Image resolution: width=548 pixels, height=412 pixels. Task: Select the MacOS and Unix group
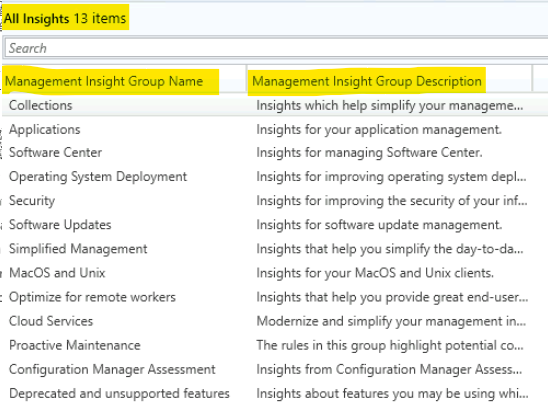click(x=57, y=273)
